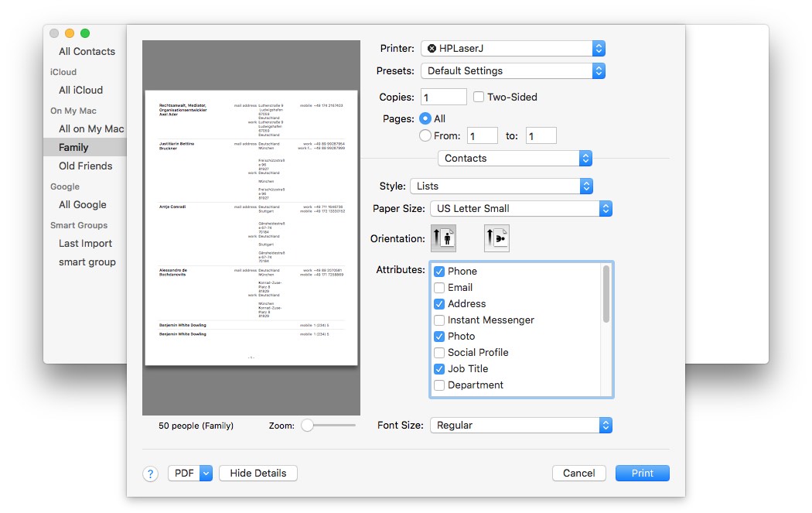Open the Font Size dropdown
Viewport: 812px width, 513px height.
tap(520, 425)
